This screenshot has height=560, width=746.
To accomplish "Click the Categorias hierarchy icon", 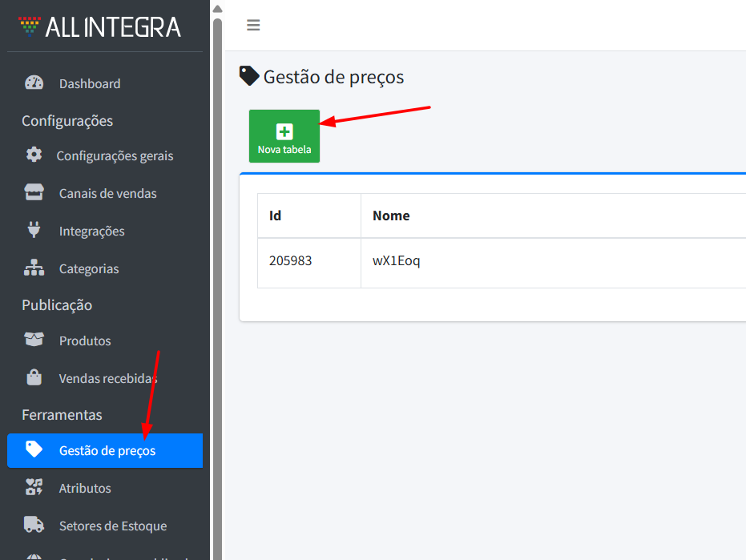I will (x=34, y=268).
